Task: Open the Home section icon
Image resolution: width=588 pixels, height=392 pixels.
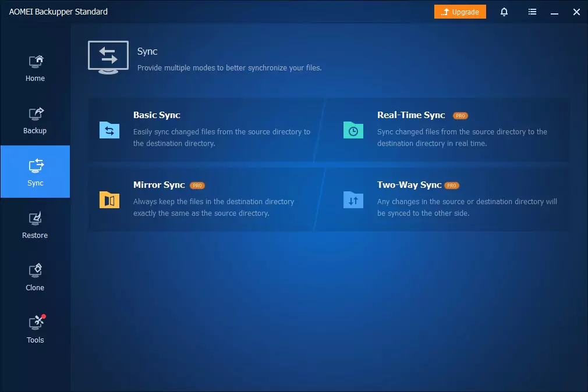Action: click(36, 62)
